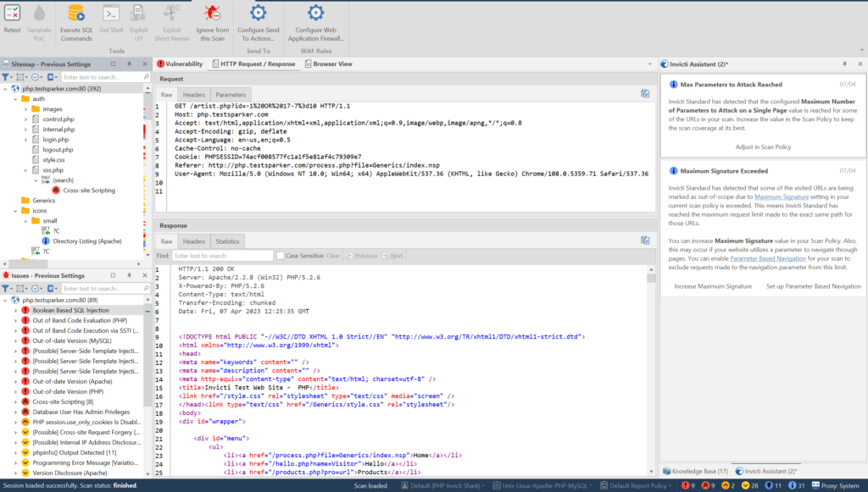This screenshot has height=492, width=868.
Task: Expand the Boolean Based SQL Injection issue
Action: tap(15, 311)
